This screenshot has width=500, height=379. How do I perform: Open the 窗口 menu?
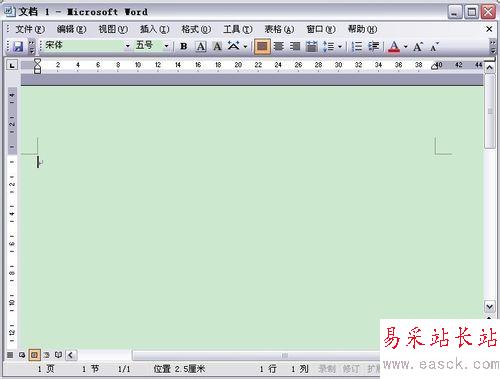click(321, 29)
